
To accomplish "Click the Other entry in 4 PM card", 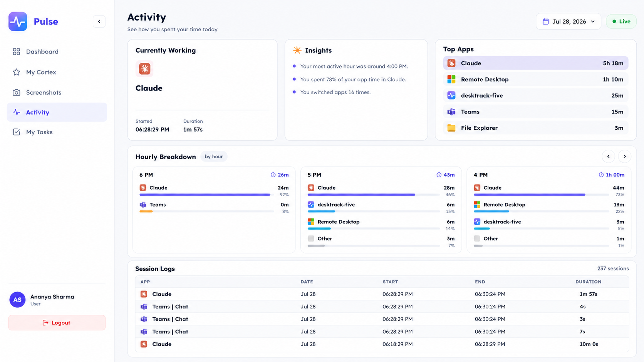I will tap(549, 241).
